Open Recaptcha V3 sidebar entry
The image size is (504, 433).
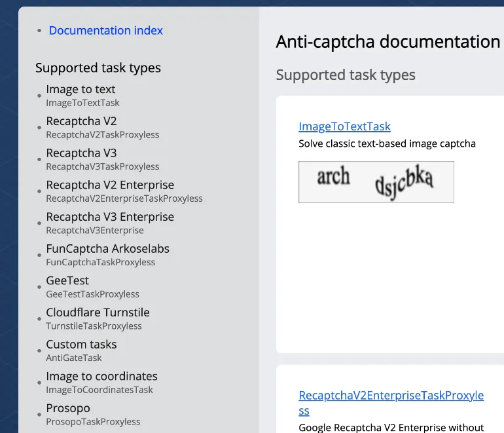81,153
